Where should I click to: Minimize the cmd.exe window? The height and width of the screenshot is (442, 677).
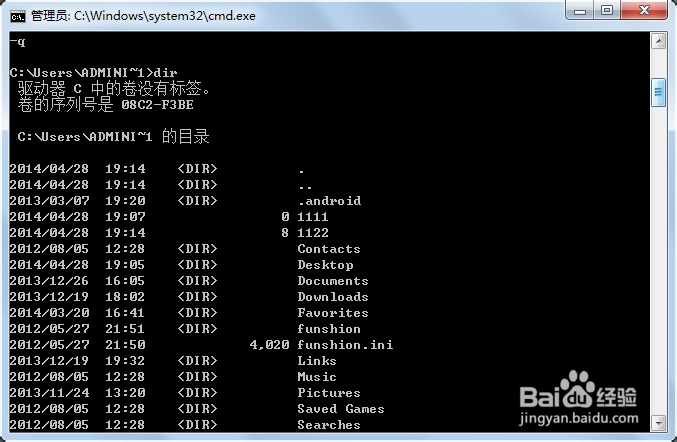(580, 10)
